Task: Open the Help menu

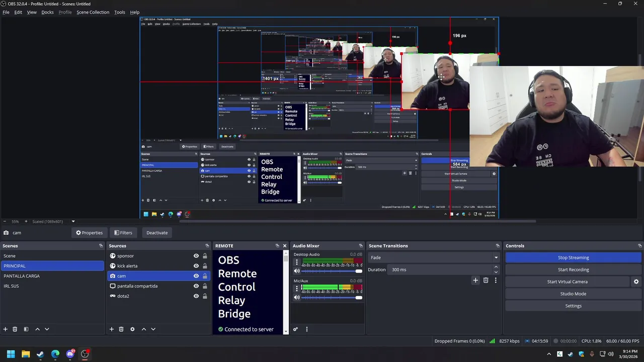Action: (x=135, y=12)
